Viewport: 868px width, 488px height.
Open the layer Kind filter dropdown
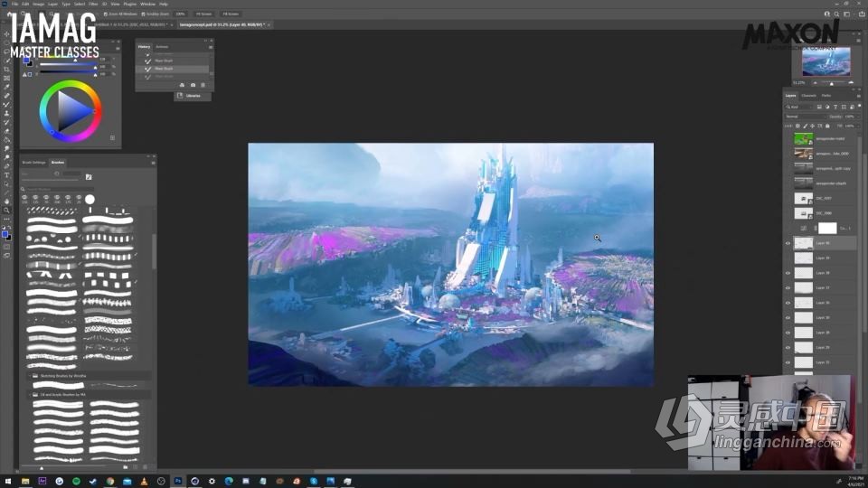click(800, 107)
